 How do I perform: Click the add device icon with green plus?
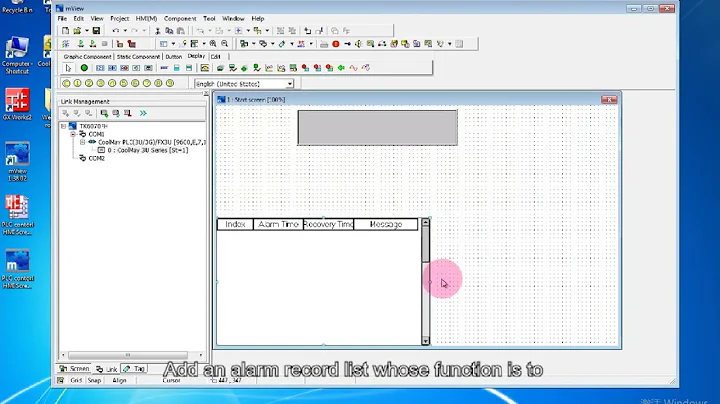pyautogui.click(x=104, y=113)
